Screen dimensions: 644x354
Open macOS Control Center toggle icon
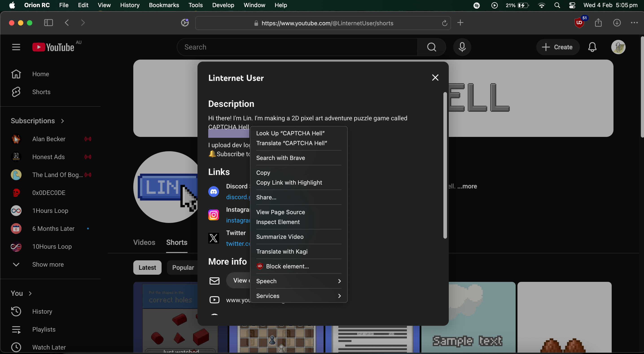572,5
